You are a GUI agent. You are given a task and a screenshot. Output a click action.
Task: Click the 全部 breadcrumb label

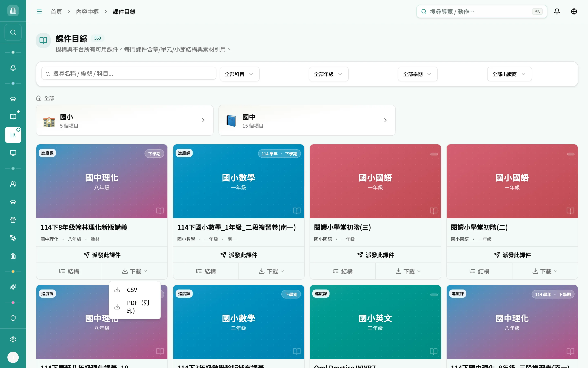click(x=49, y=98)
